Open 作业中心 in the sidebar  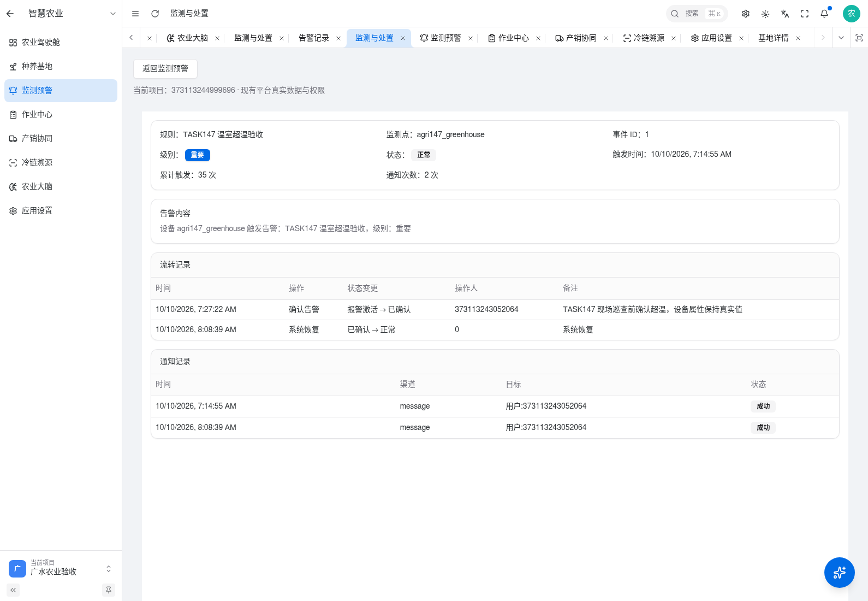[x=61, y=115]
